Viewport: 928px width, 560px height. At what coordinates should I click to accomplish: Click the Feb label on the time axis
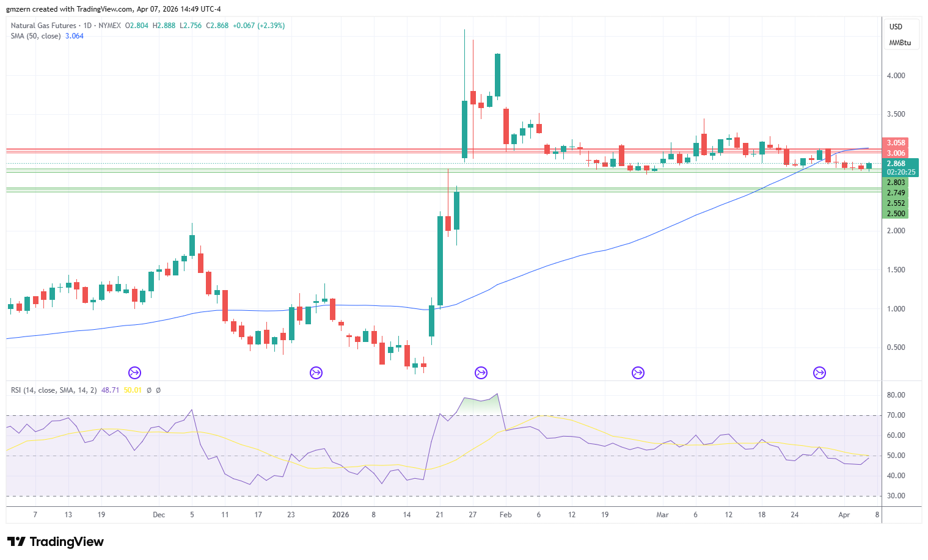click(x=505, y=515)
